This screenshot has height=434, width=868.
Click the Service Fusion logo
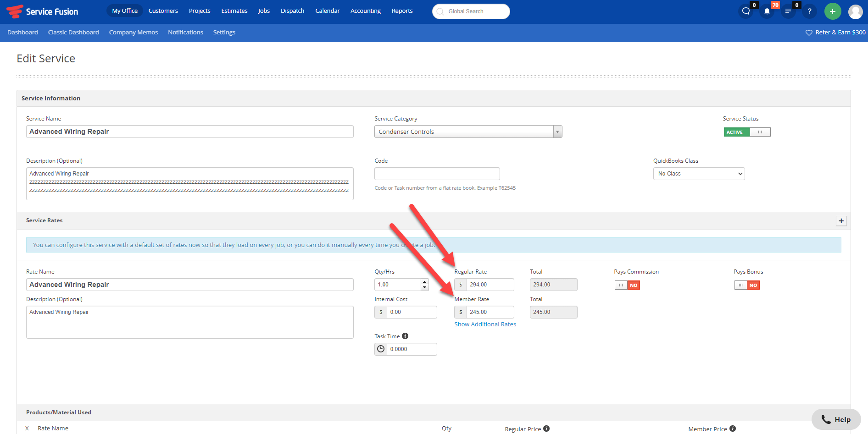point(43,11)
